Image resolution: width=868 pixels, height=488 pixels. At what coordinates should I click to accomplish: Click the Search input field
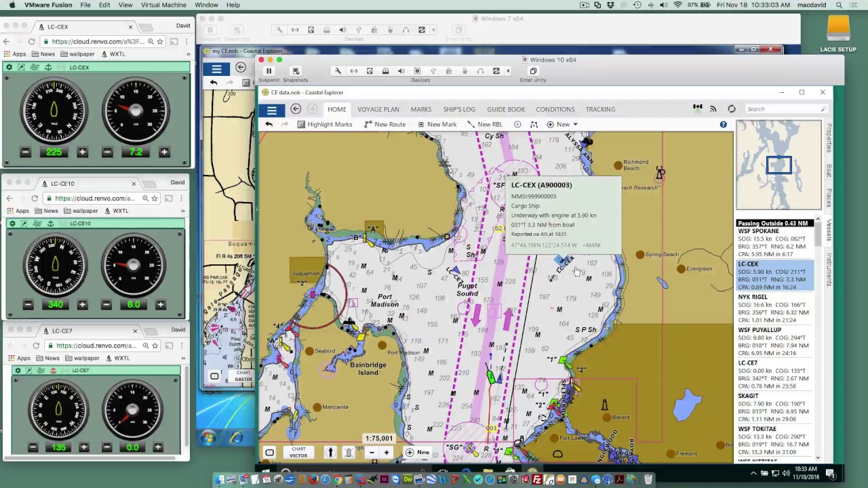[x=783, y=109]
